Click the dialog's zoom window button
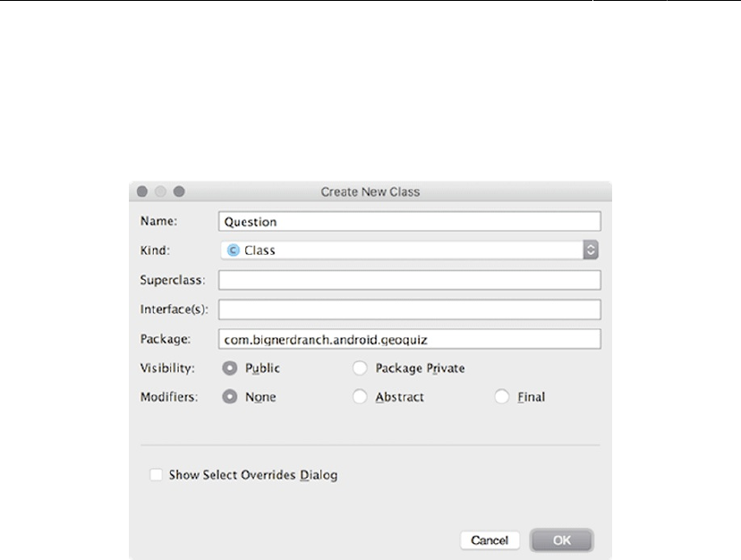 pyautogui.click(x=179, y=191)
